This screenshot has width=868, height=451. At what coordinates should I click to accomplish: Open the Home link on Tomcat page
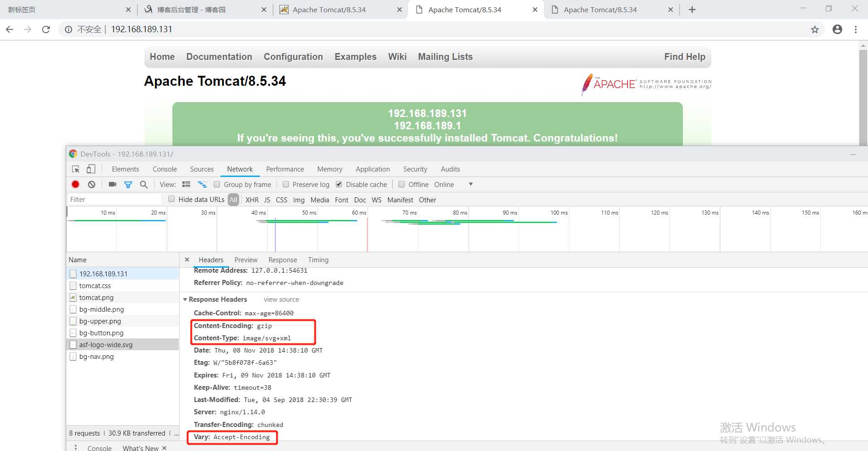tap(162, 57)
